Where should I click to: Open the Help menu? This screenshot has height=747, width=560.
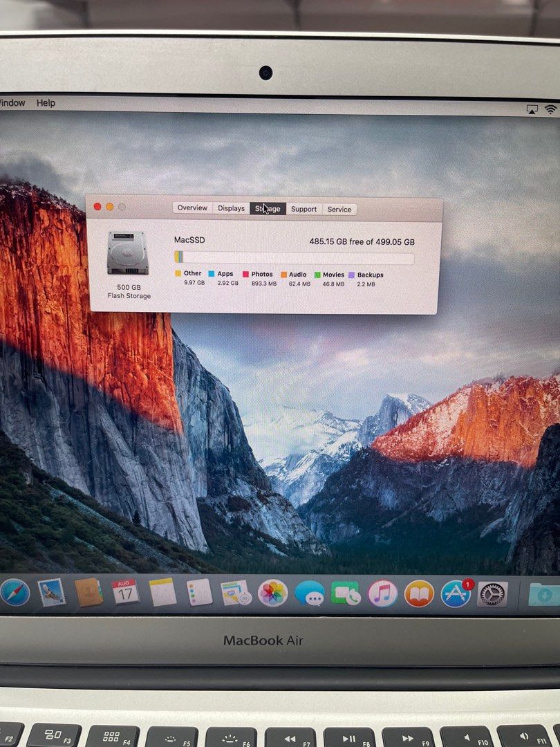(x=46, y=102)
